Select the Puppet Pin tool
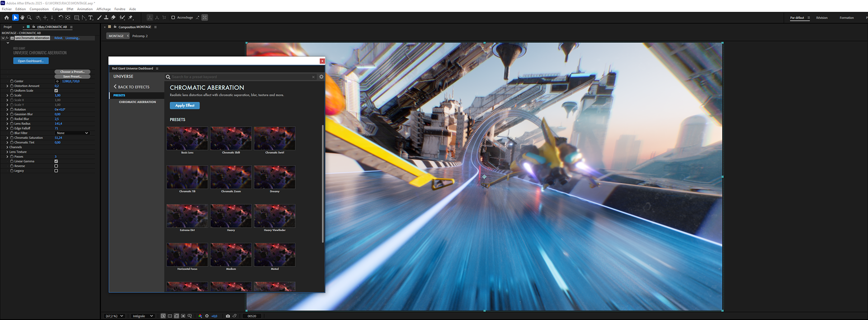 point(131,18)
